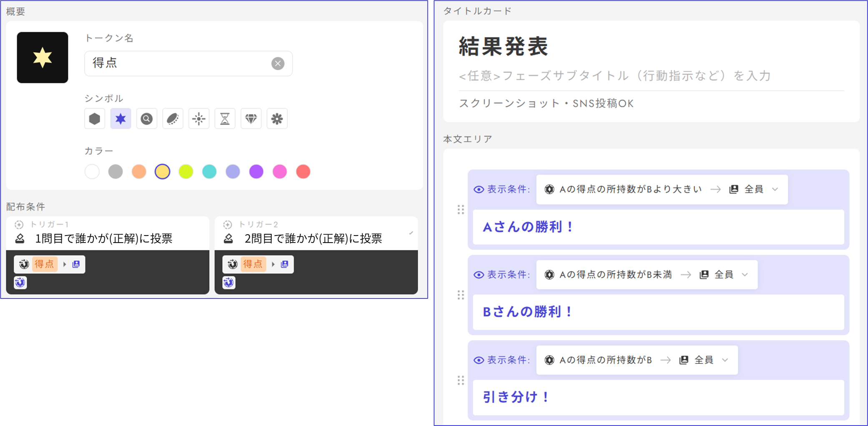Choose the flower symbol icon
This screenshot has height=426, width=868.
click(x=277, y=119)
